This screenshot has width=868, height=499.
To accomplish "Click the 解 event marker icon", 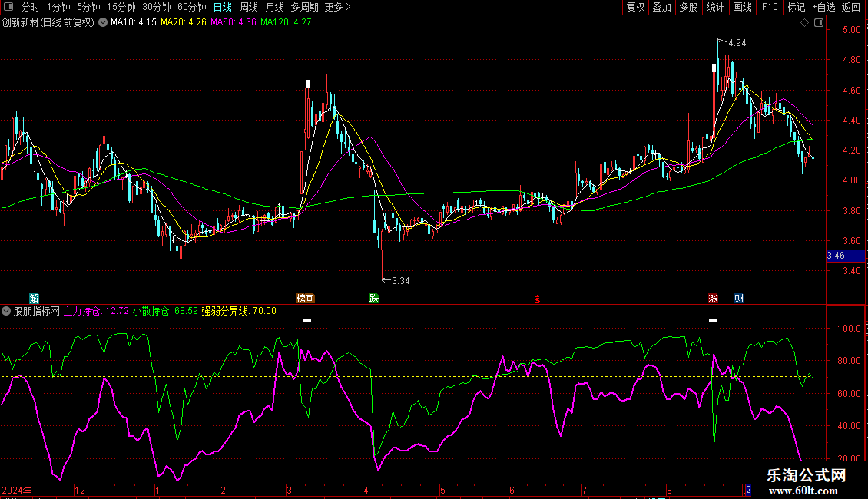I will point(34,298).
